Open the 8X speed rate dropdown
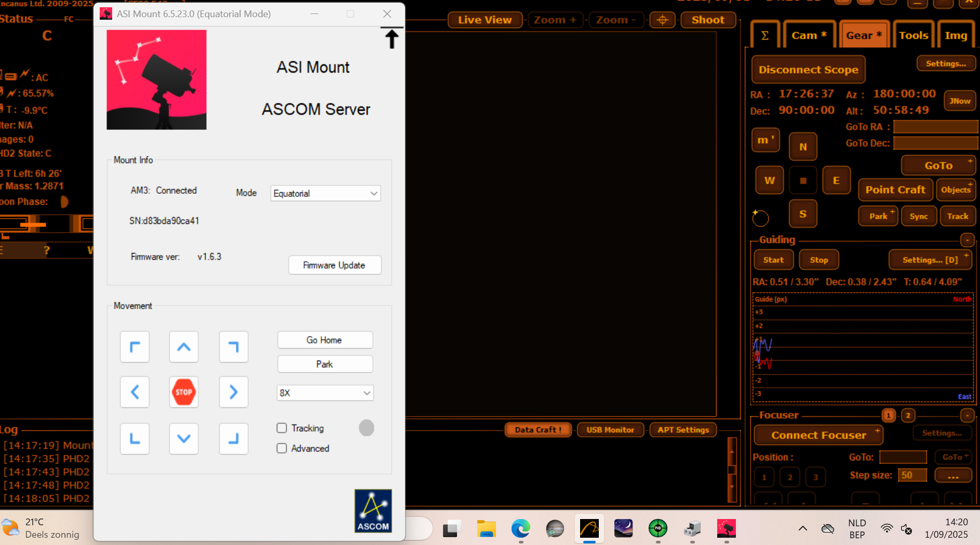The width and height of the screenshot is (980, 545). [x=325, y=393]
